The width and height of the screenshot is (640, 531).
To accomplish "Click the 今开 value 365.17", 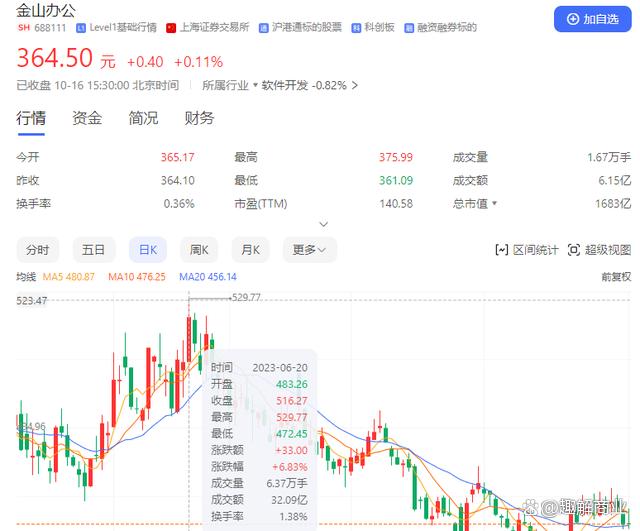I will [178, 157].
